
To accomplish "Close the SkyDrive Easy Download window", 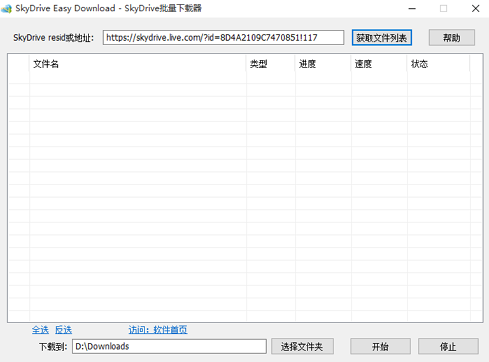I will [x=476, y=8].
